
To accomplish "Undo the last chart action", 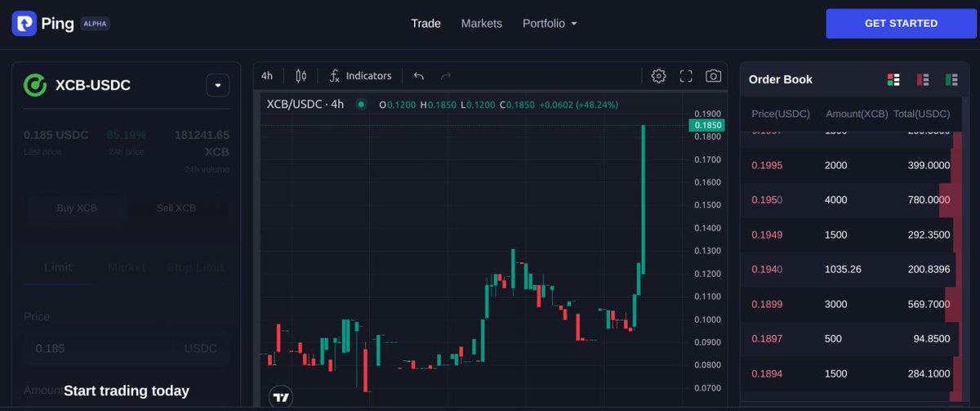I will click(x=419, y=76).
